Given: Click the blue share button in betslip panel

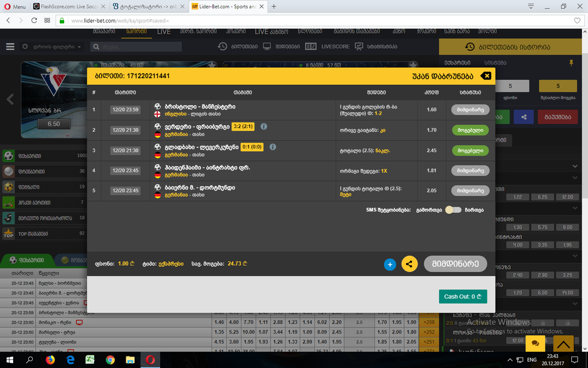Looking at the screenshot, I should click(524, 117).
